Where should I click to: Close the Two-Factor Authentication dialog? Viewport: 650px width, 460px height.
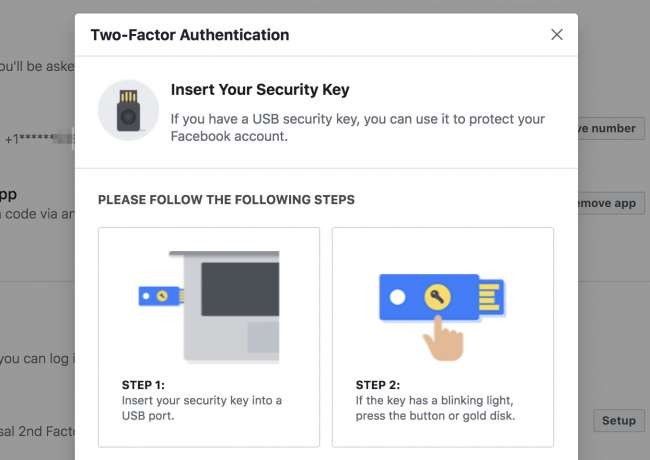coord(557,35)
